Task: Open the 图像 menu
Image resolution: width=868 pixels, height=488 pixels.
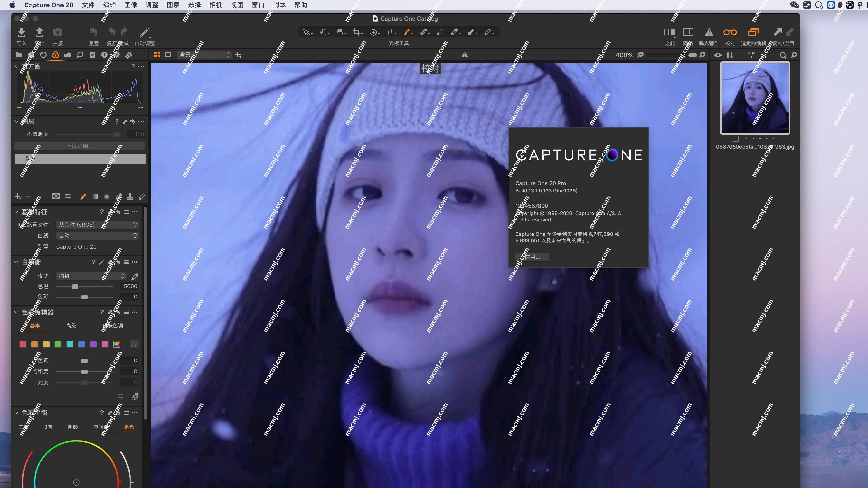Action: click(x=130, y=5)
